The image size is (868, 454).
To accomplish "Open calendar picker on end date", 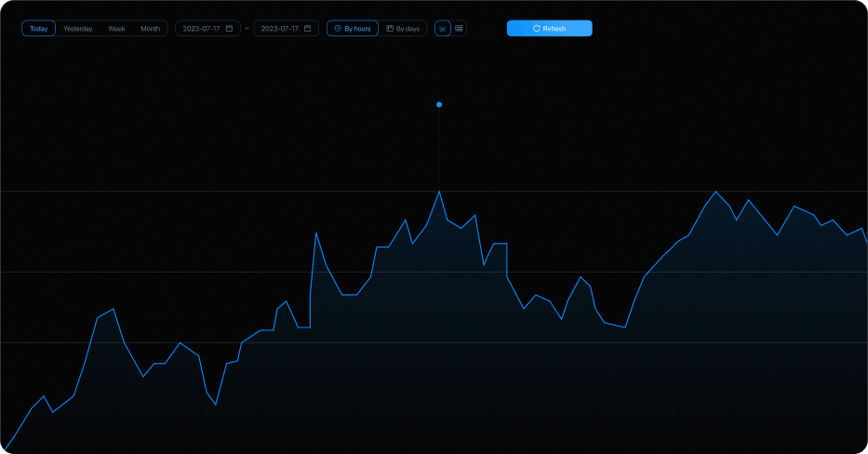I will coord(307,29).
